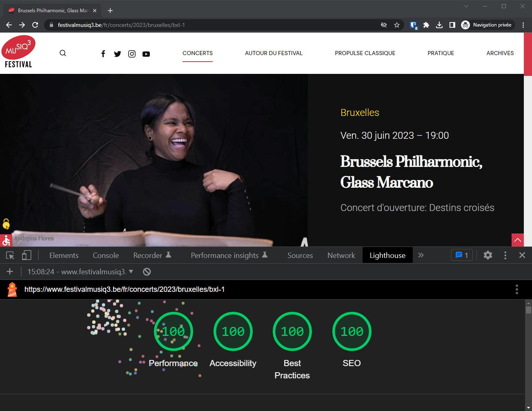This screenshot has height=411, width=532.
Task: Click the Best Practices score gauge
Action: [292, 331]
